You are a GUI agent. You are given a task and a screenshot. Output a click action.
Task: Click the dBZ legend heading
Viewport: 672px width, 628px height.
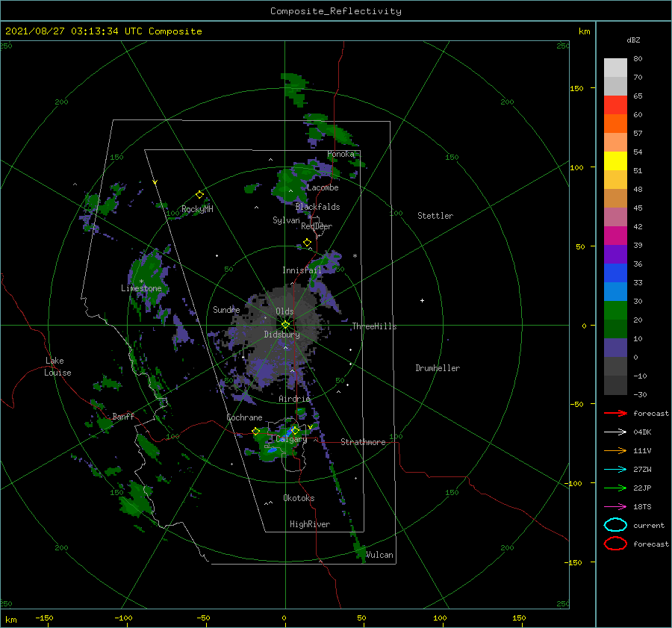point(633,40)
